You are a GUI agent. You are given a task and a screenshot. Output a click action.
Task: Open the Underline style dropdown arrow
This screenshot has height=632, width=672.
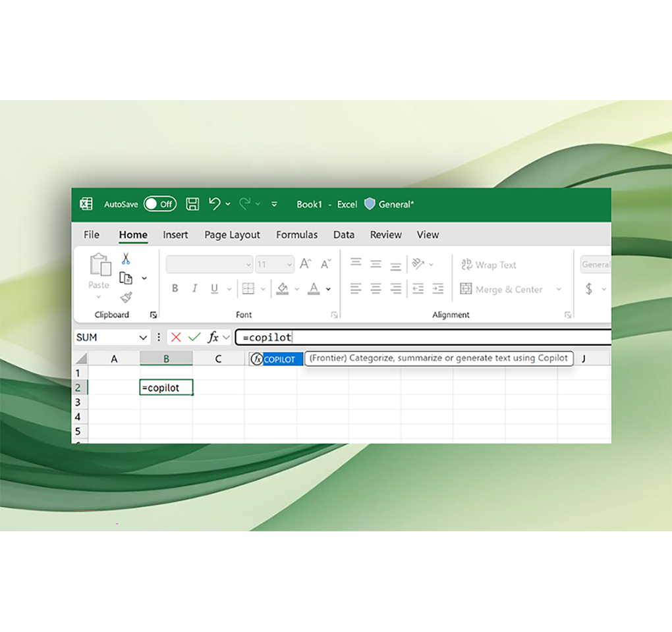click(x=229, y=289)
